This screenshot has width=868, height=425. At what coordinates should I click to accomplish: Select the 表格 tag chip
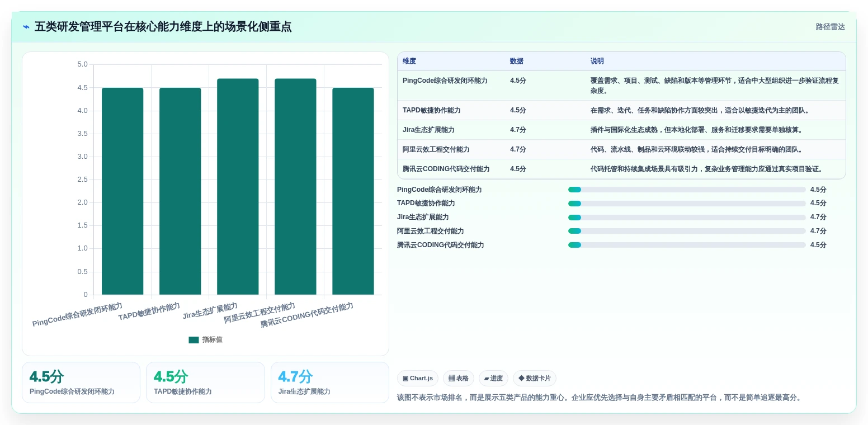coord(458,379)
